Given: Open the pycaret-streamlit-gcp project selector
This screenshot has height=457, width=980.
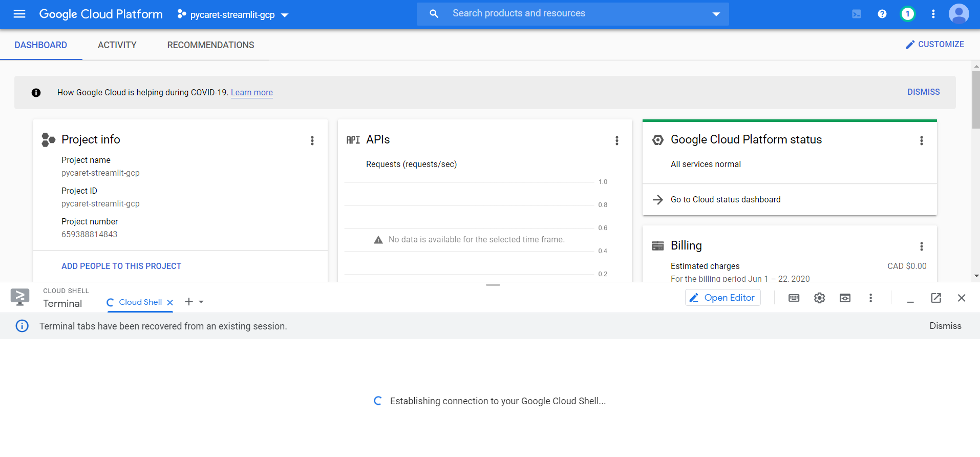Looking at the screenshot, I should pyautogui.click(x=233, y=14).
